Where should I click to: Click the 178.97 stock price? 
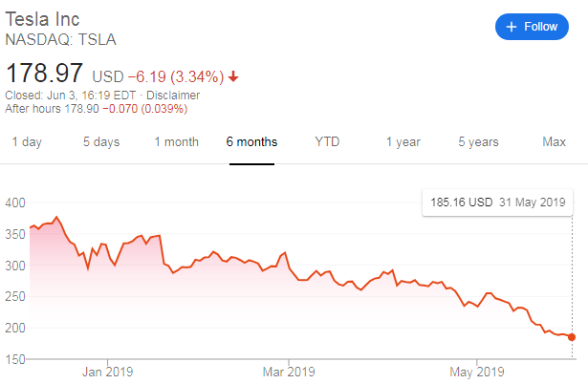click(45, 75)
